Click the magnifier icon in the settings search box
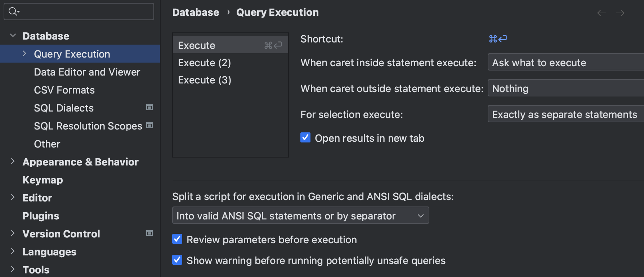 coord(13,12)
